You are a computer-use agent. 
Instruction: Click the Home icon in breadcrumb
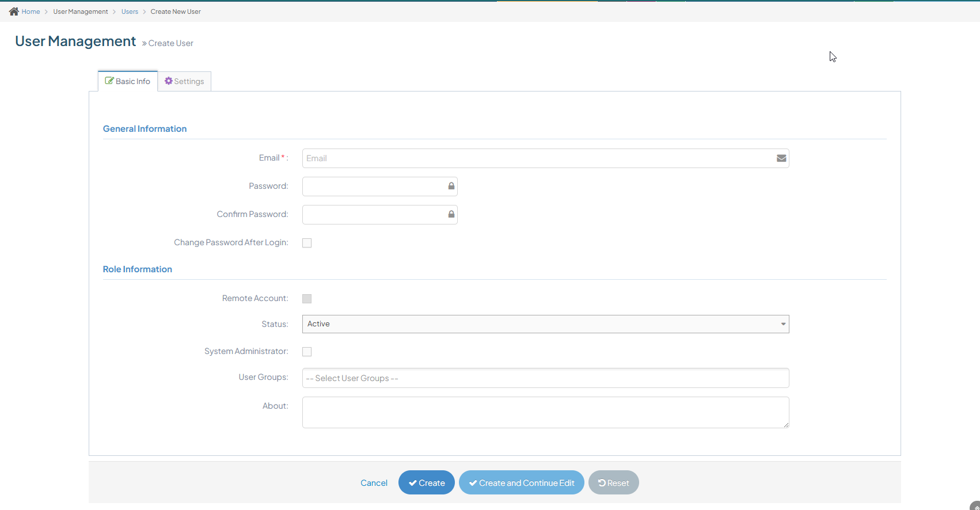click(x=14, y=12)
